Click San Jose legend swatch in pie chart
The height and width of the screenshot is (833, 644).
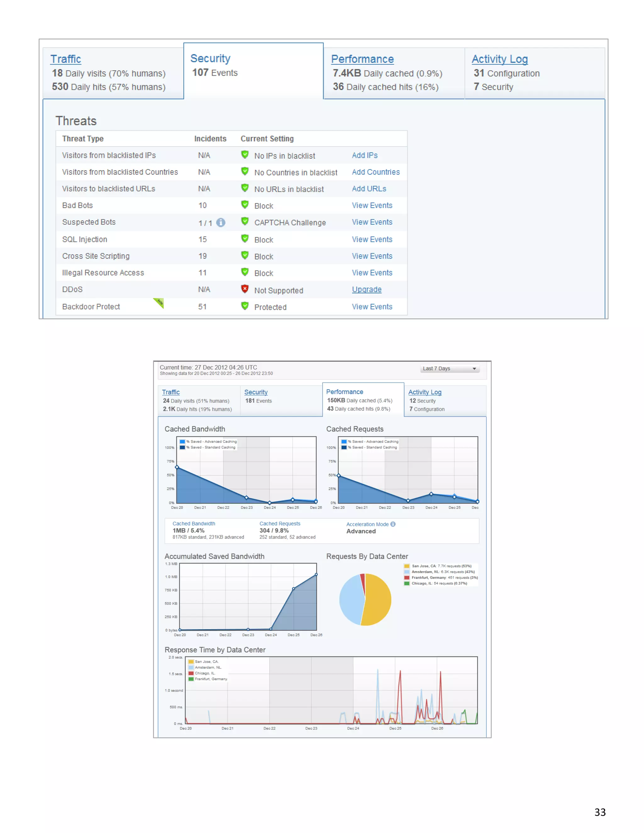pos(407,566)
